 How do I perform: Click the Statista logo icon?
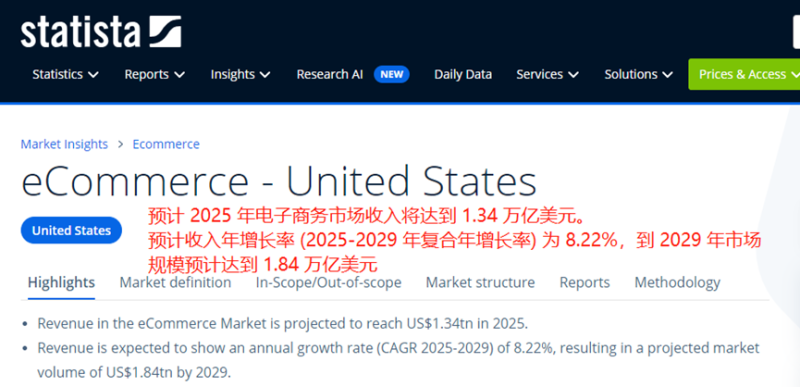pos(165,32)
